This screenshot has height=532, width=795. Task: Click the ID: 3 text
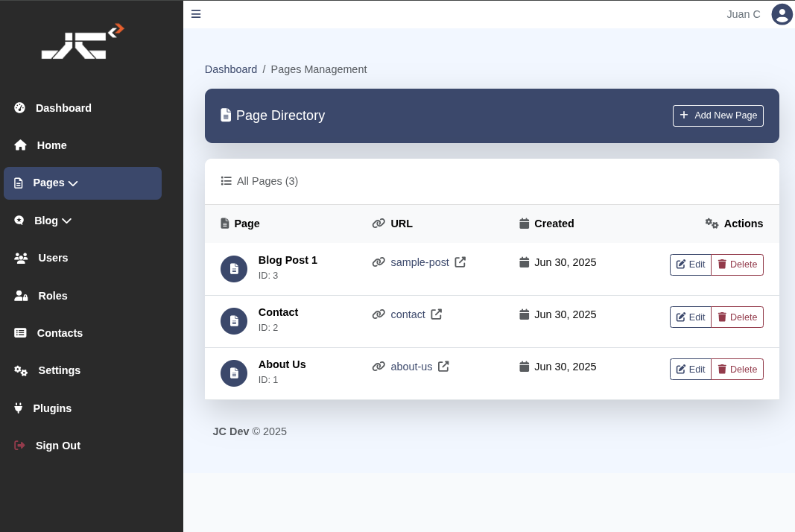click(268, 276)
